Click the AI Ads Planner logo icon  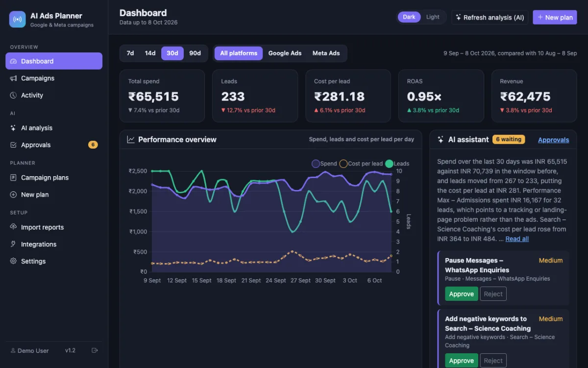tap(18, 20)
